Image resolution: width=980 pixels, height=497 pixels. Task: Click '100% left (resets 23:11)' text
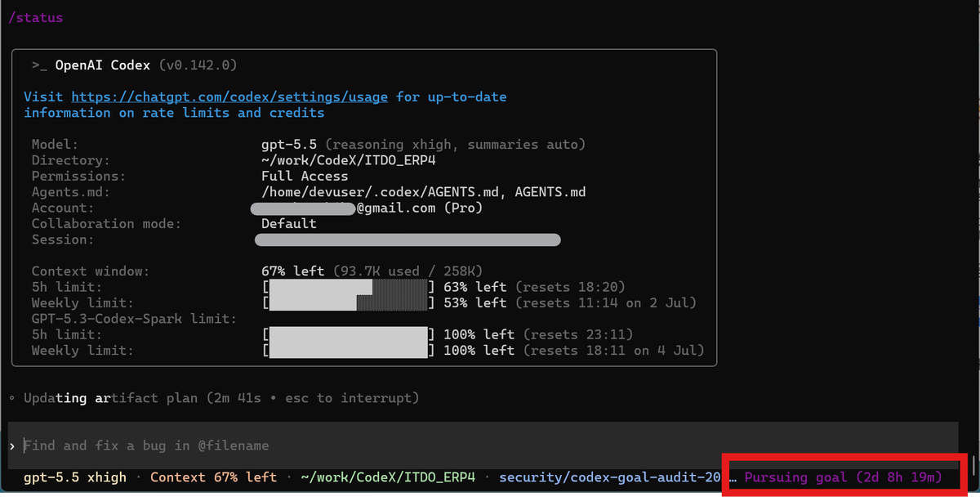pos(538,334)
